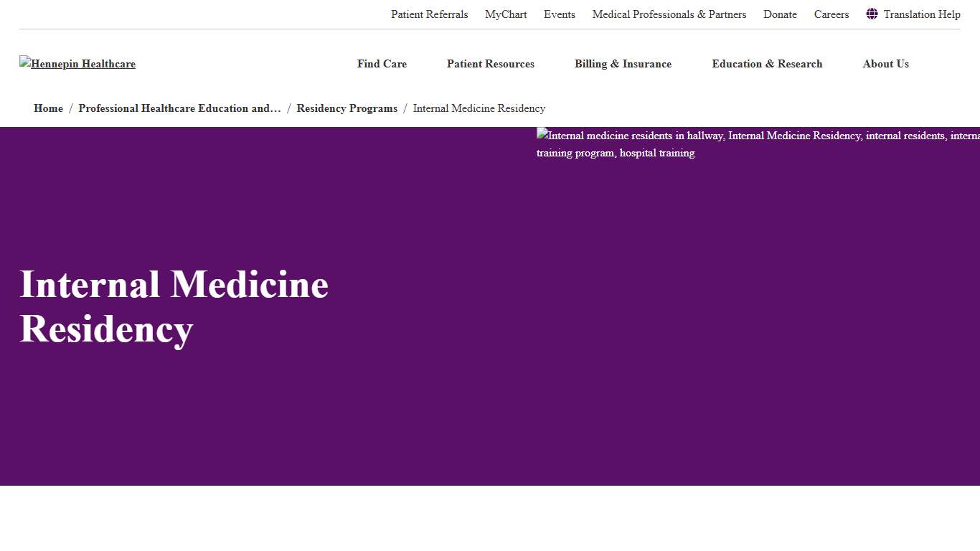Open Medical Professionals & Partners page
Viewport: 980px width, 551px height.
(x=669, y=14)
